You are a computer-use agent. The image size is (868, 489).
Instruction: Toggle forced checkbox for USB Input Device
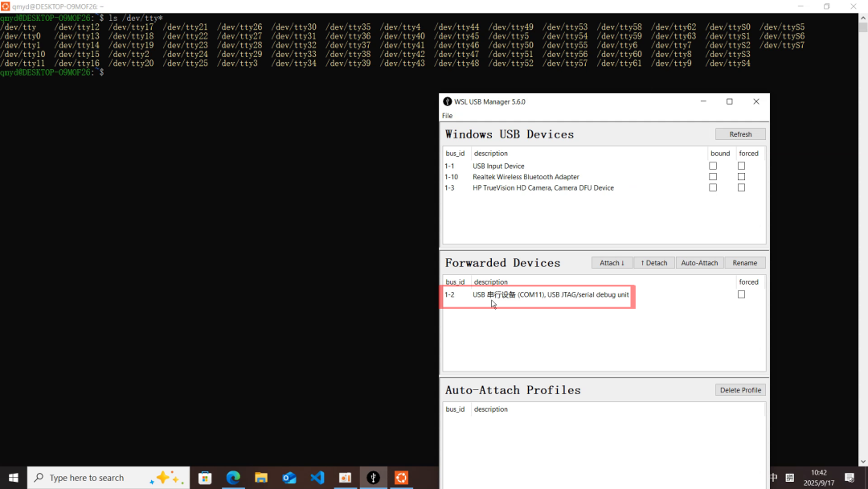741,166
